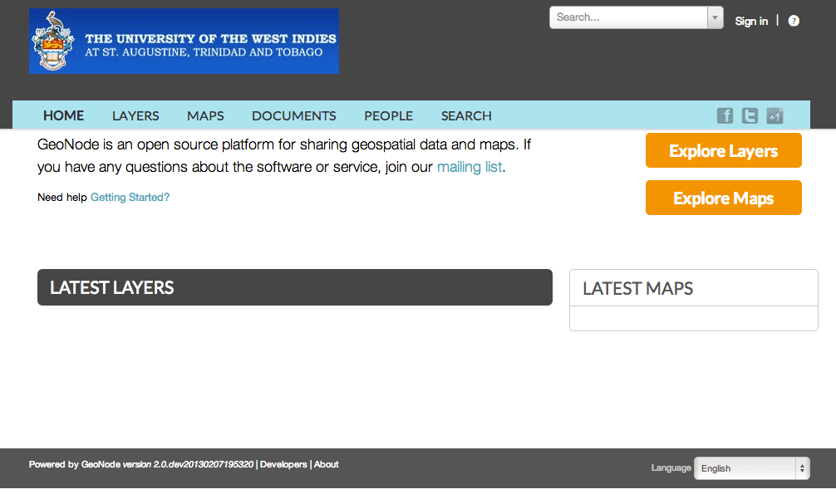Open the Facebook share icon
This screenshot has width=836, height=504.
click(x=725, y=115)
